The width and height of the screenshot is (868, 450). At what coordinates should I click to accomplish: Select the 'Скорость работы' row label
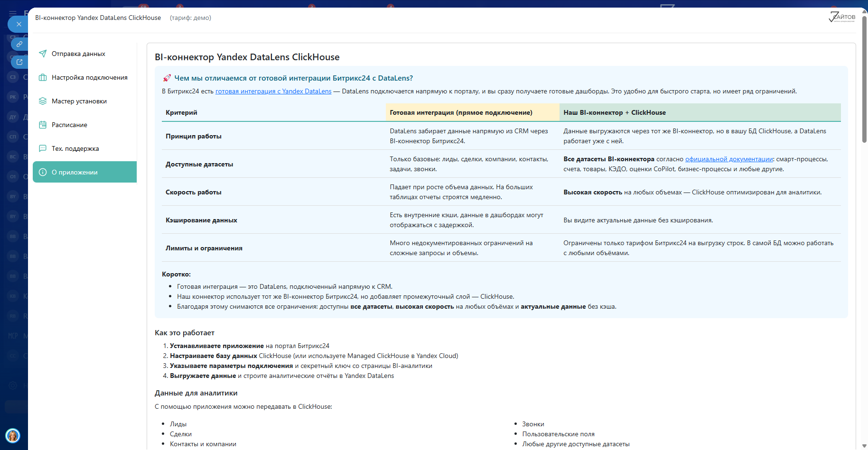tap(194, 192)
